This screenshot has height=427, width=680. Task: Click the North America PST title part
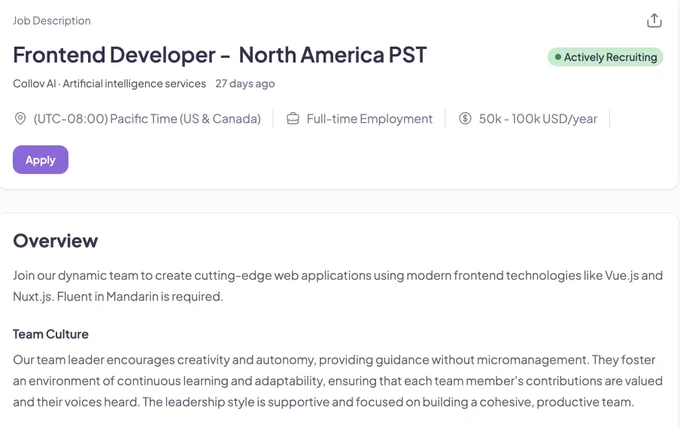[x=333, y=55]
